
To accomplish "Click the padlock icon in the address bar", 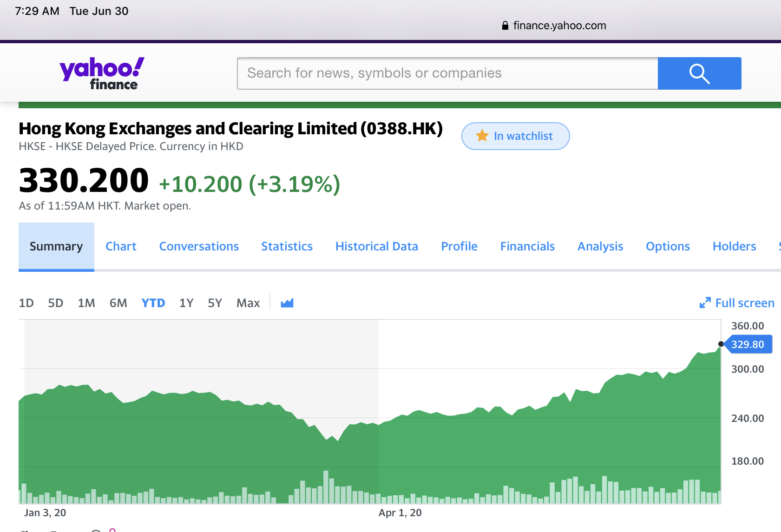I will [x=505, y=26].
